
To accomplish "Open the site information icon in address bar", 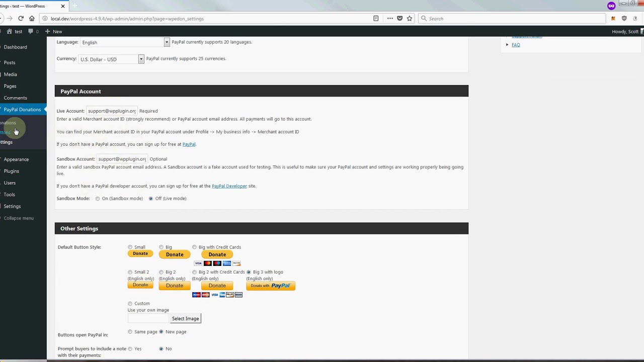I will point(45,19).
